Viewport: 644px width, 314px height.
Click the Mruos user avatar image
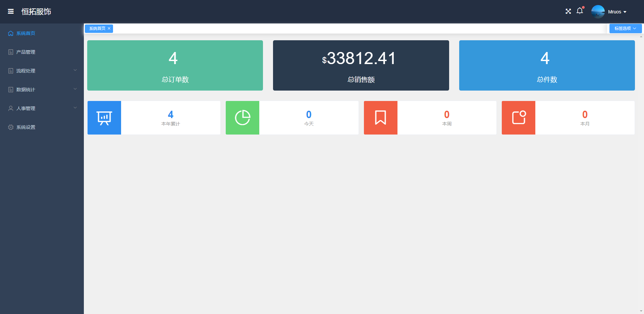pos(598,12)
